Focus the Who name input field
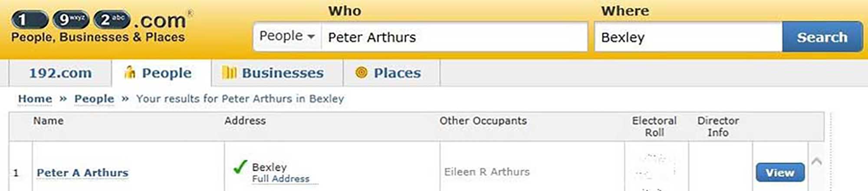 [454, 37]
